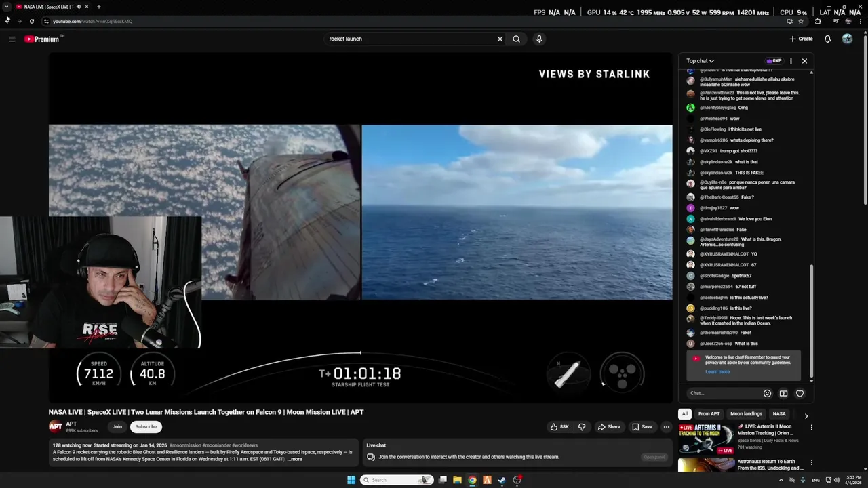This screenshot has width=868, height=488.
Task: Save the video to a playlist
Action: point(642,427)
